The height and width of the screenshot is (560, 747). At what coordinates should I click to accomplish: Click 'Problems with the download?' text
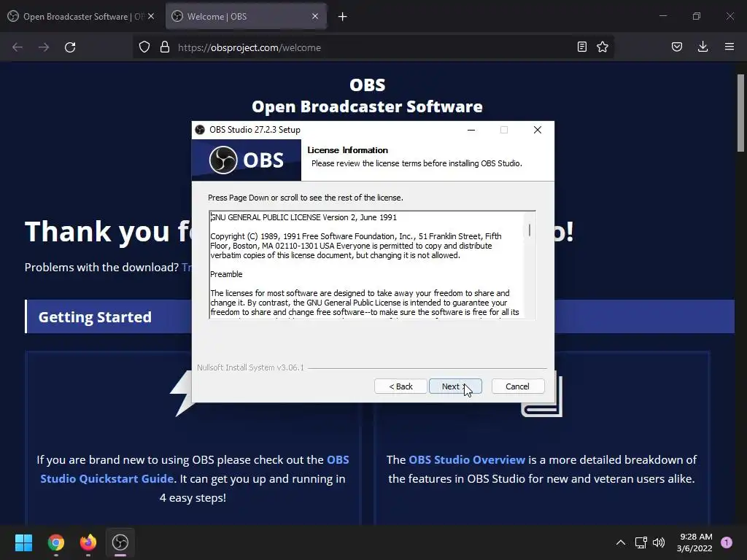101,267
